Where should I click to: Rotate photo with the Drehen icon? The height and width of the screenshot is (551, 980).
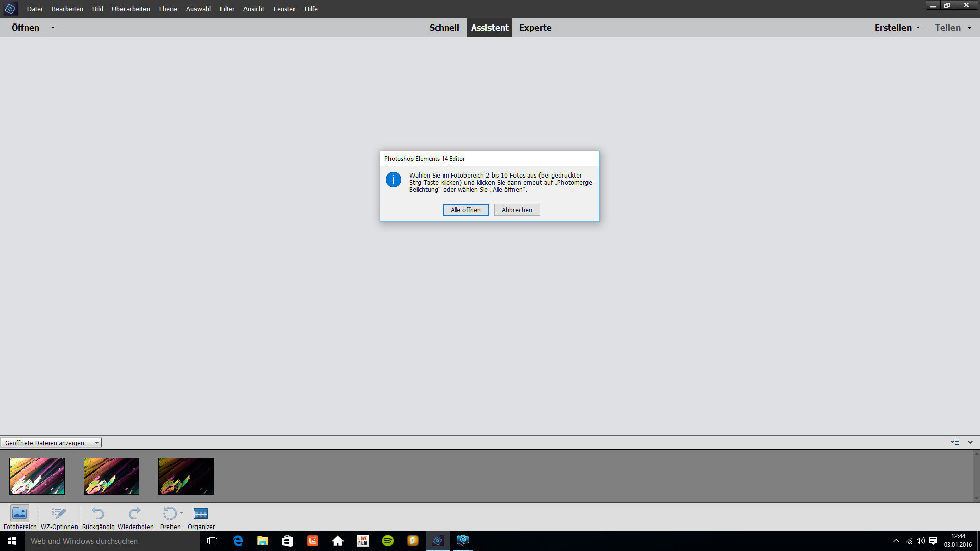169,513
